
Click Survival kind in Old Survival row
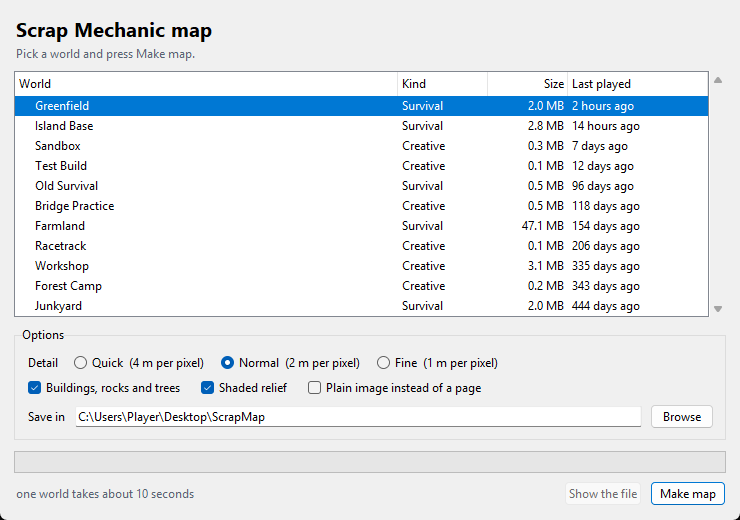pos(422,186)
